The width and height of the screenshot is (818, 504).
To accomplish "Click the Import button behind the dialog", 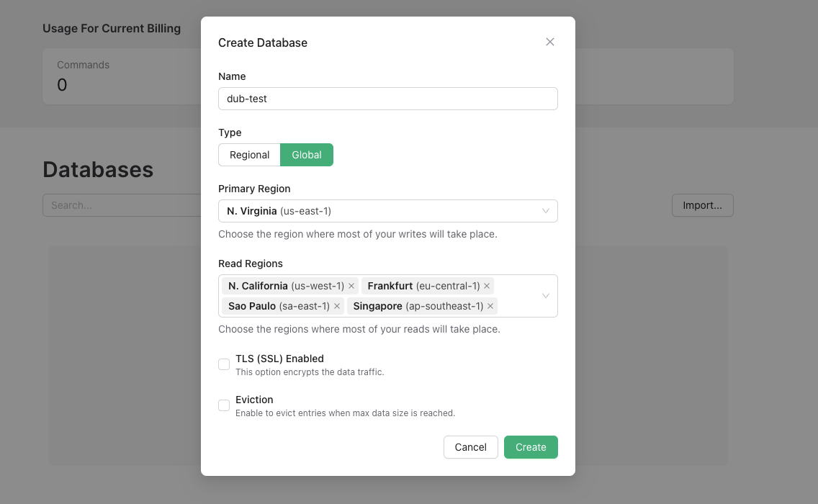I will [x=702, y=205].
